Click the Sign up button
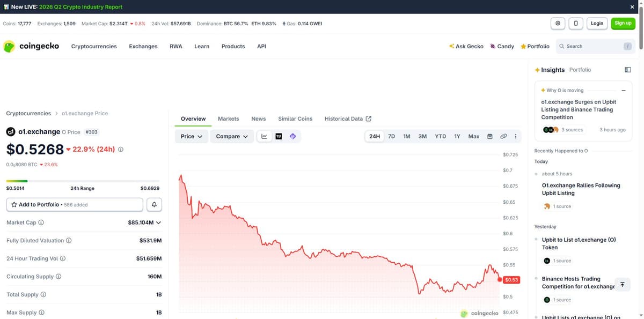This screenshot has height=319, width=644. coord(623,23)
